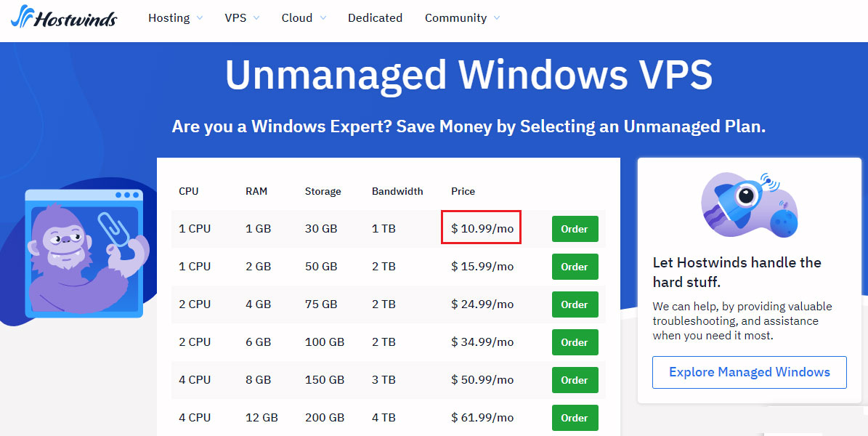This screenshot has width=868, height=436.
Task: Select the $ 61.99/mo price cell
Action: (482, 417)
